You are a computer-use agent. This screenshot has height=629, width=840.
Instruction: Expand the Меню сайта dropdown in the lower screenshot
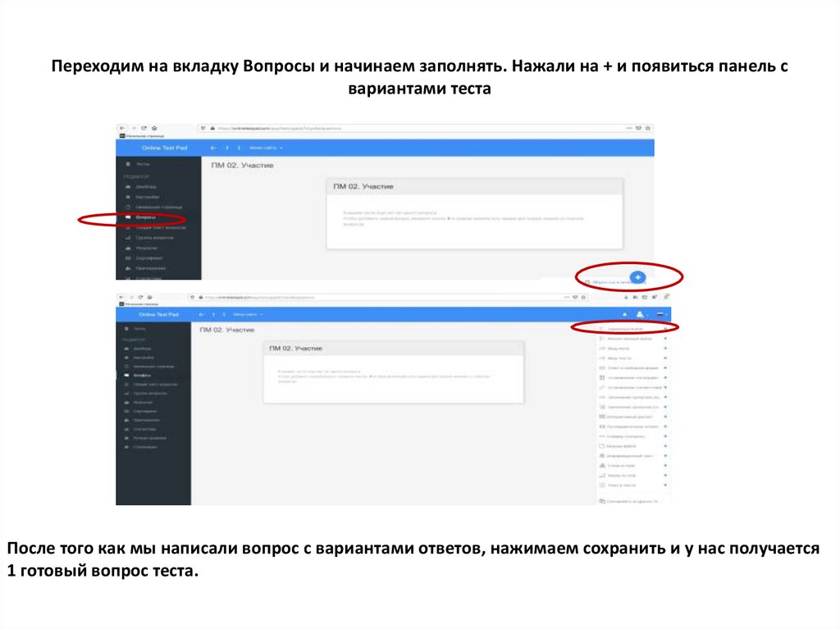(x=248, y=315)
